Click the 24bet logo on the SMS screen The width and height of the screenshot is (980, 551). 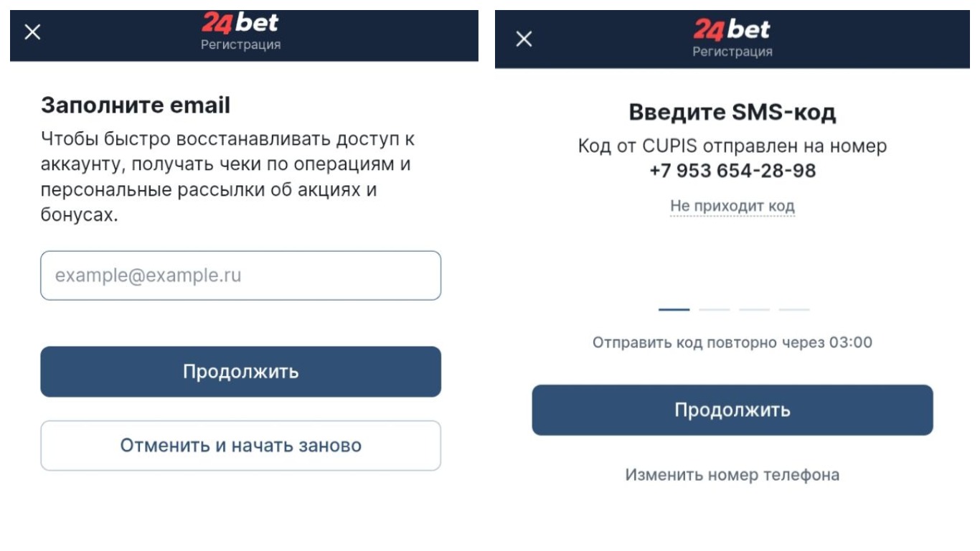point(732,30)
